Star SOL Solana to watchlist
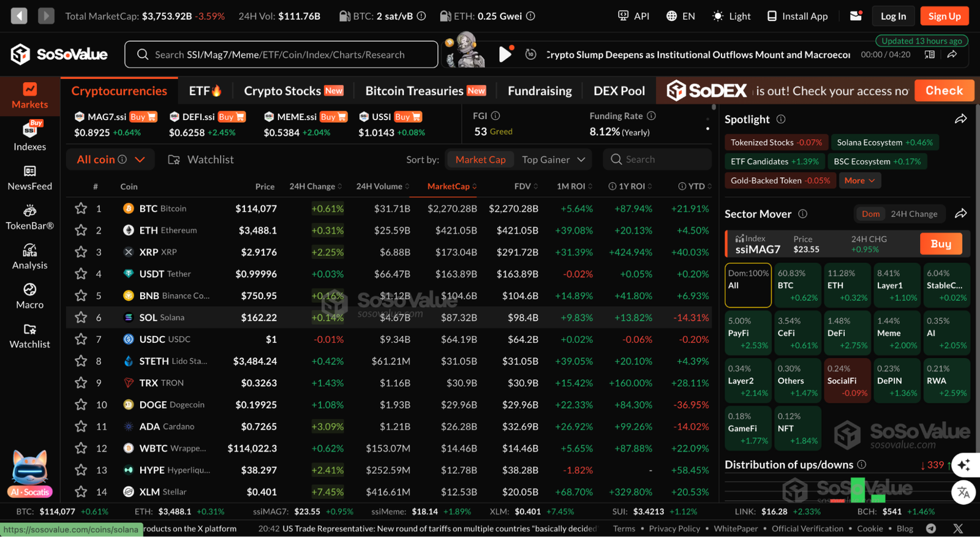980x537 pixels. 81,318
